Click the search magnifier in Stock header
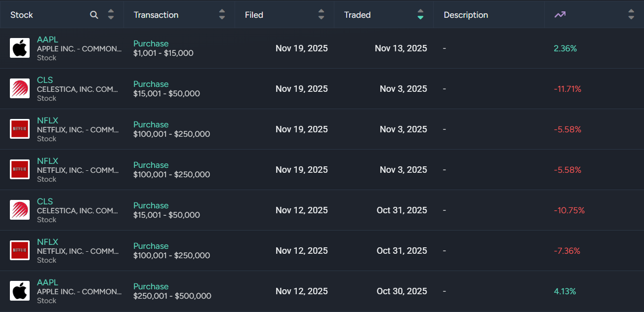The height and width of the screenshot is (312, 644). [x=94, y=15]
